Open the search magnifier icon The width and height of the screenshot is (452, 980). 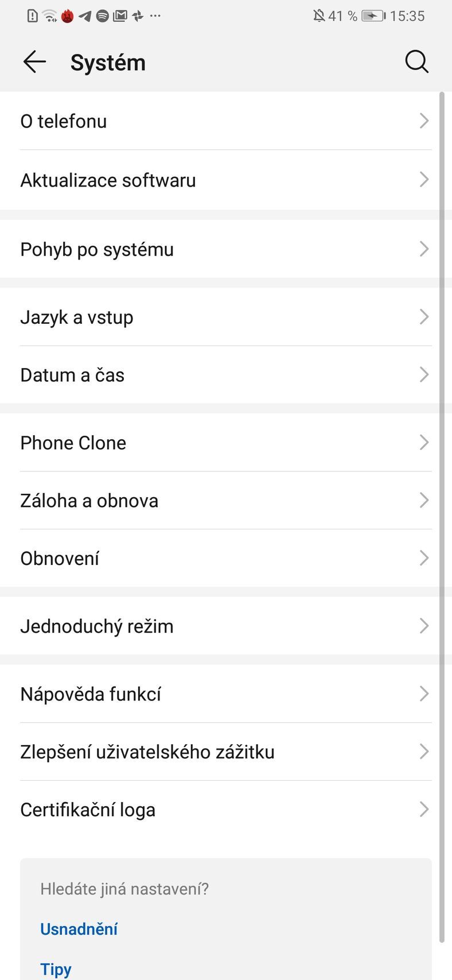tap(416, 62)
